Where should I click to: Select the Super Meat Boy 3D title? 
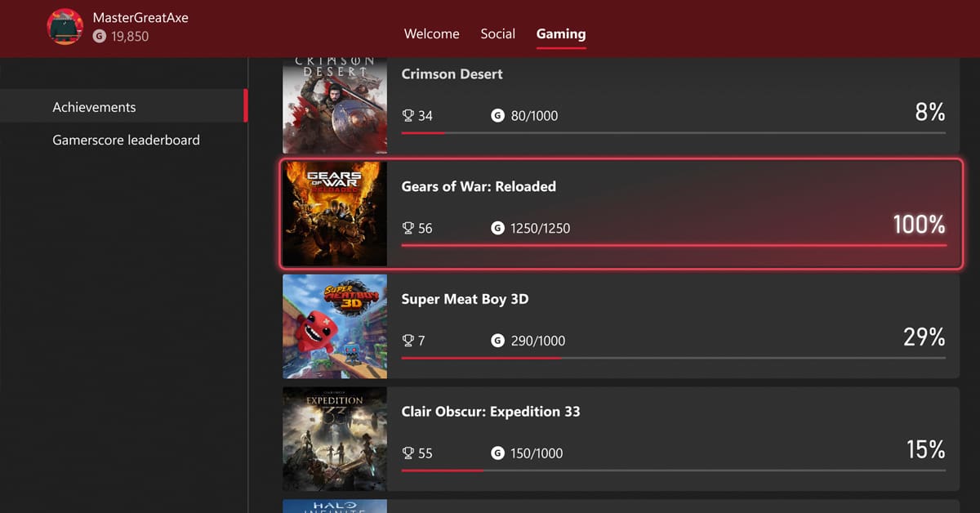[x=465, y=300]
